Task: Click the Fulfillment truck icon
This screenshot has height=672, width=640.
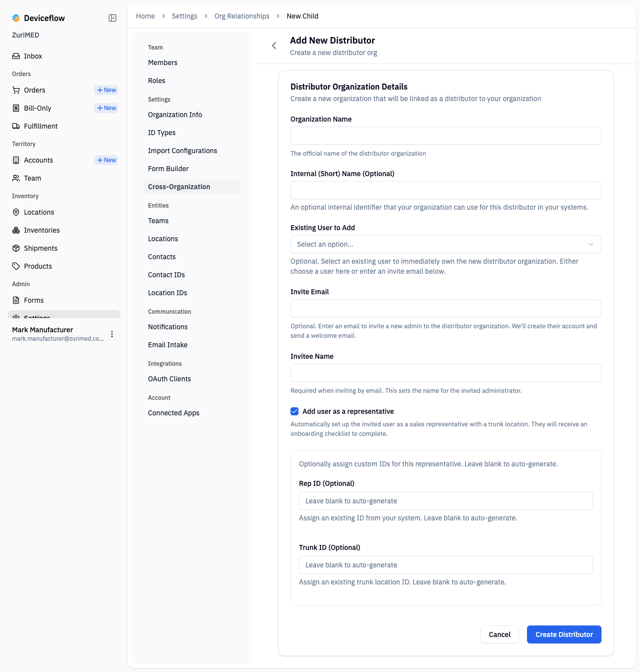Action: point(16,126)
